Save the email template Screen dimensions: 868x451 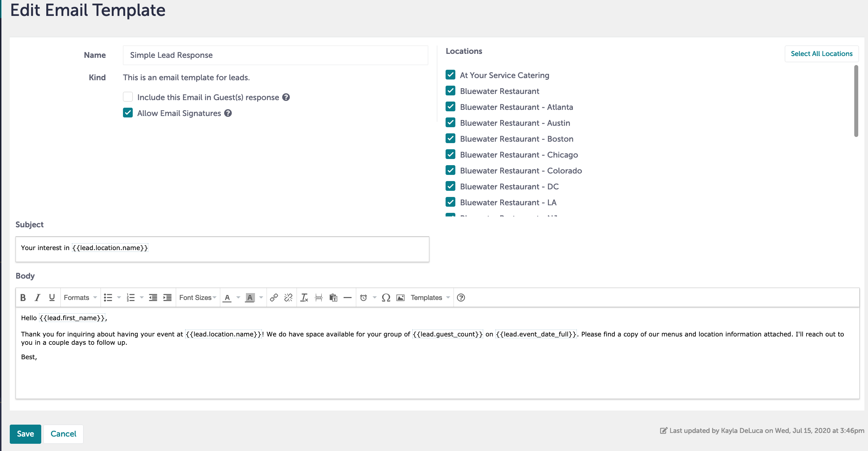point(25,434)
